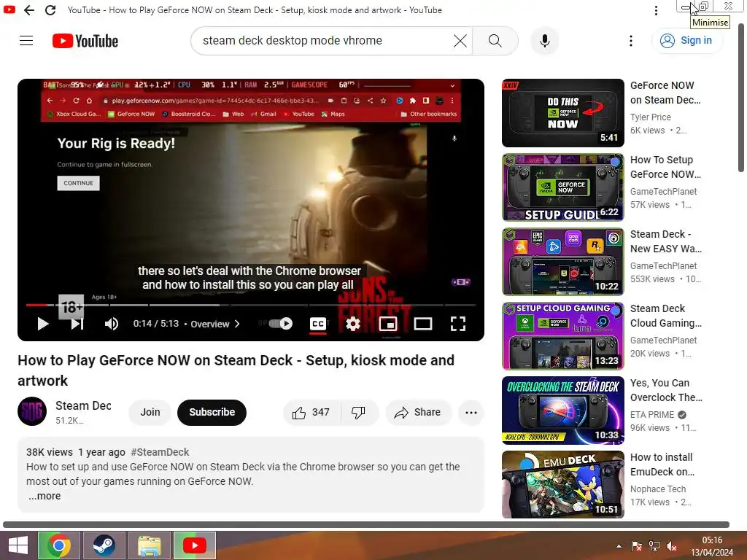747x560 pixels.
Task: Open 'How to install EmuDeck' video title
Action: pos(662,464)
